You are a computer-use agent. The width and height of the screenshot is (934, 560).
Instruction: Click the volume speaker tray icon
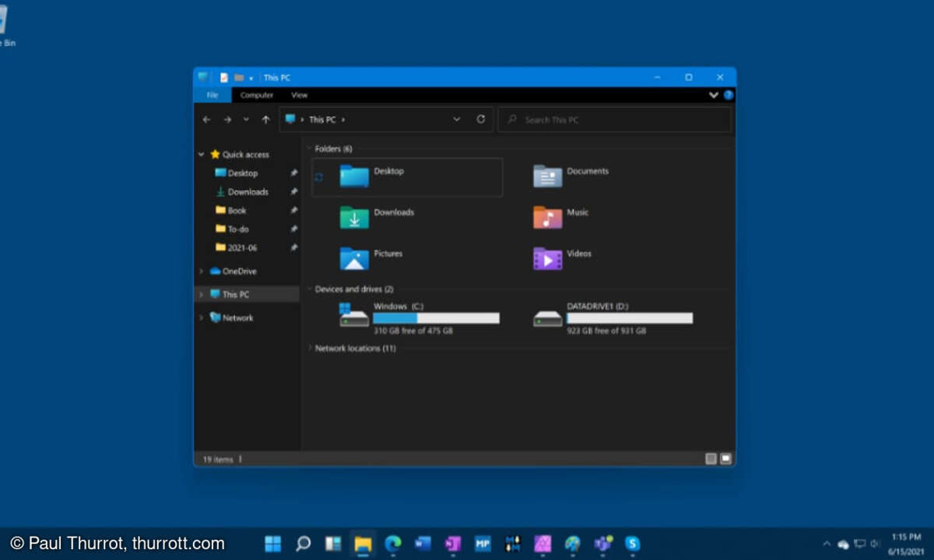[x=875, y=544]
